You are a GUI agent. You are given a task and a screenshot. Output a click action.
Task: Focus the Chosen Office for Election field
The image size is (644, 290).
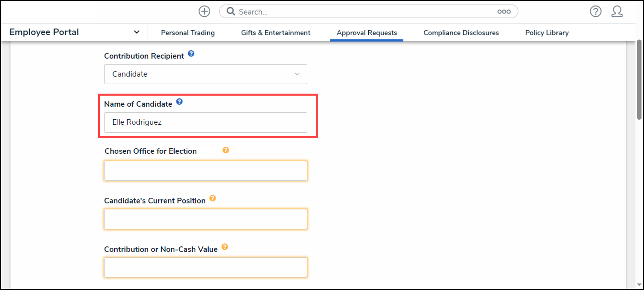tap(205, 171)
